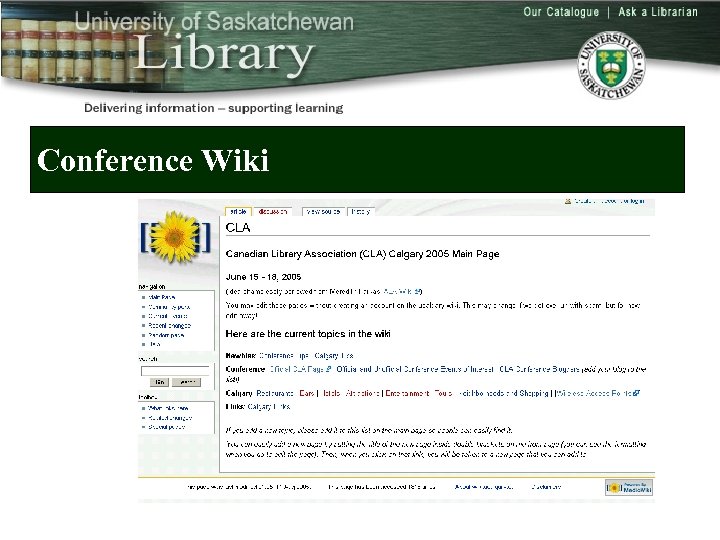Click the Disclaimers link in the footer
The height and width of the screenshot is (540, 720).
(546, 487)
